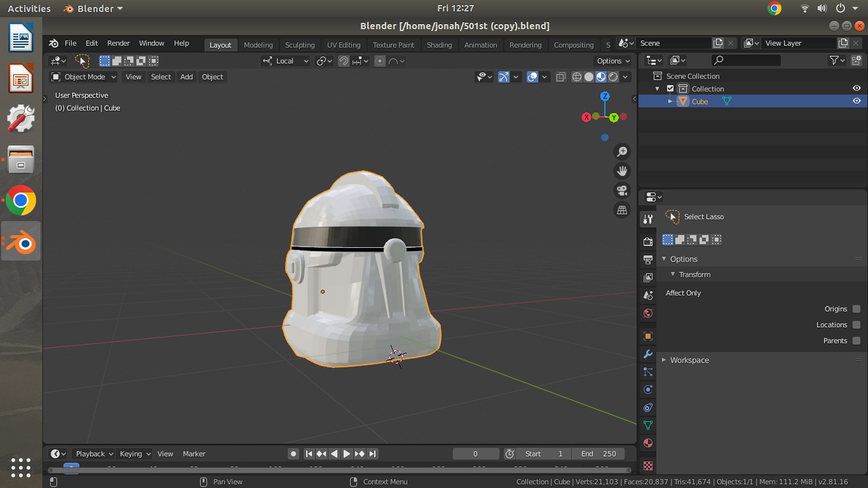The height and width of the screenshot is (488, 868).
Task: Switch to the Sculpting workspace tab
Action: point(300,45)
